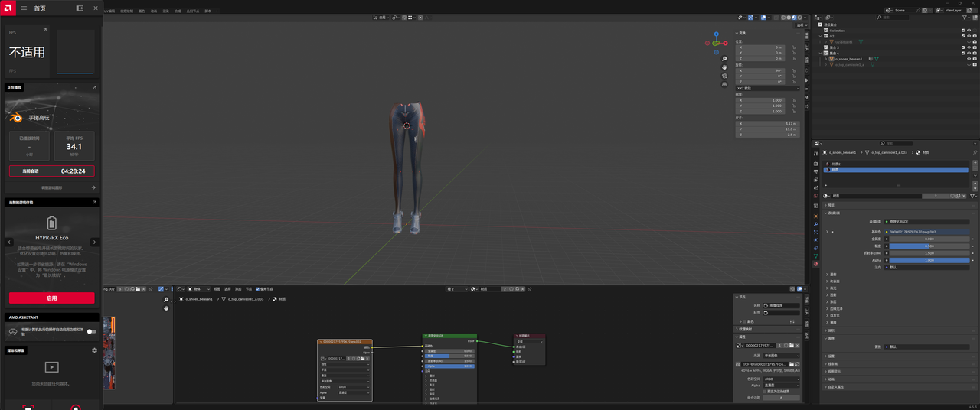Select o_top_camisole1_a in outliner
Image resolution: width=980 pixels, height=410 pixels.
(x=850, y=64)
